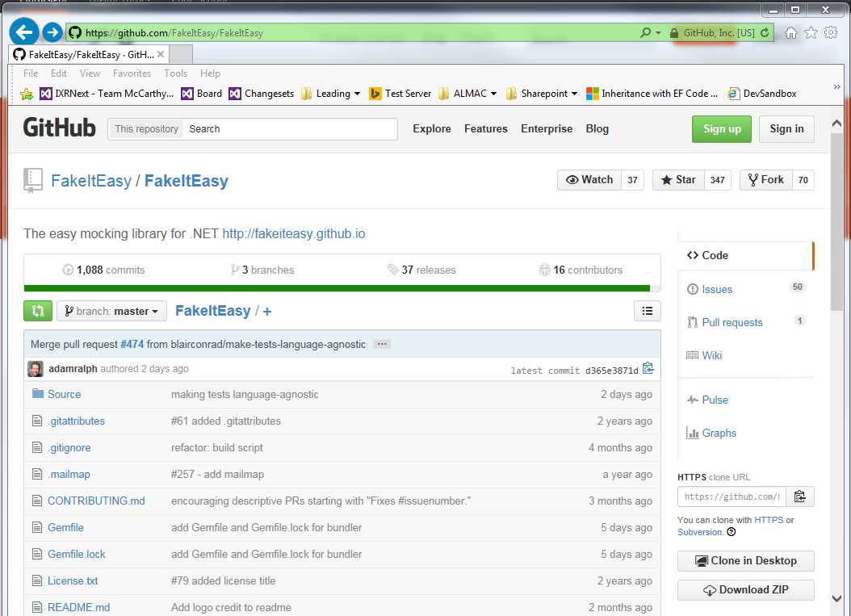Open the Graphs section

[719, 433]
